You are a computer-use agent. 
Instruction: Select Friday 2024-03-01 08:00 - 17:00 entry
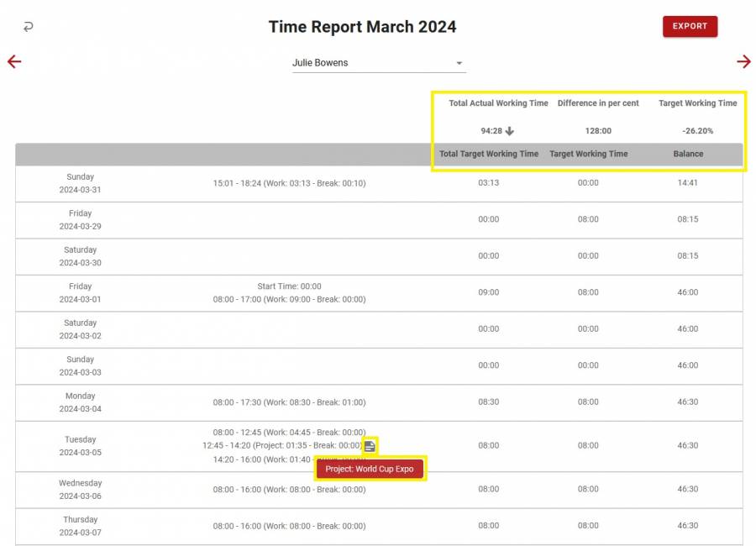click(289, 299)
